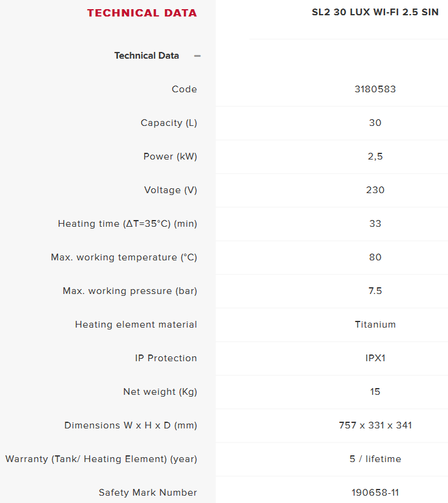Click the 5 / lifetime warranty value
The height and width of the screenshot is (503, 448).
click(x=375, y=459)
